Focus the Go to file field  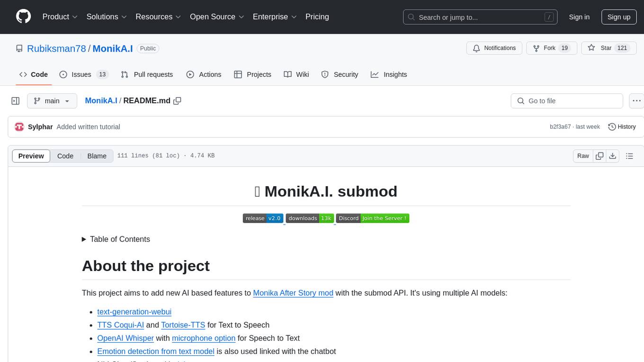pos(567,101)
